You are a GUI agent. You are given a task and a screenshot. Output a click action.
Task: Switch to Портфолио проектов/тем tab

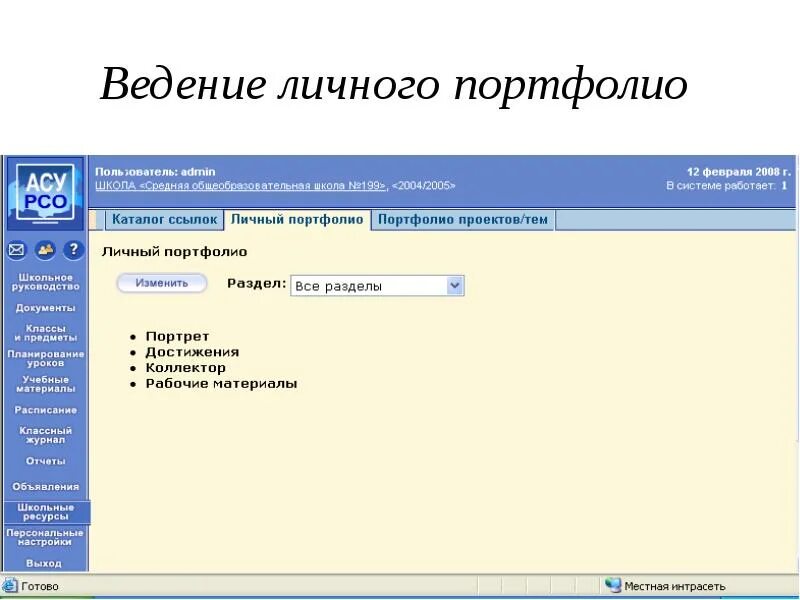click(x=463, y=219)
